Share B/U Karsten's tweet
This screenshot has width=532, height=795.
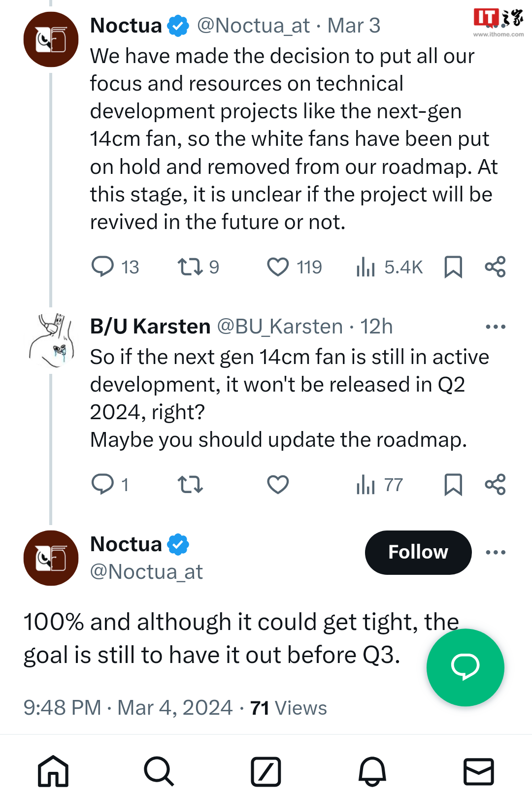495,484
